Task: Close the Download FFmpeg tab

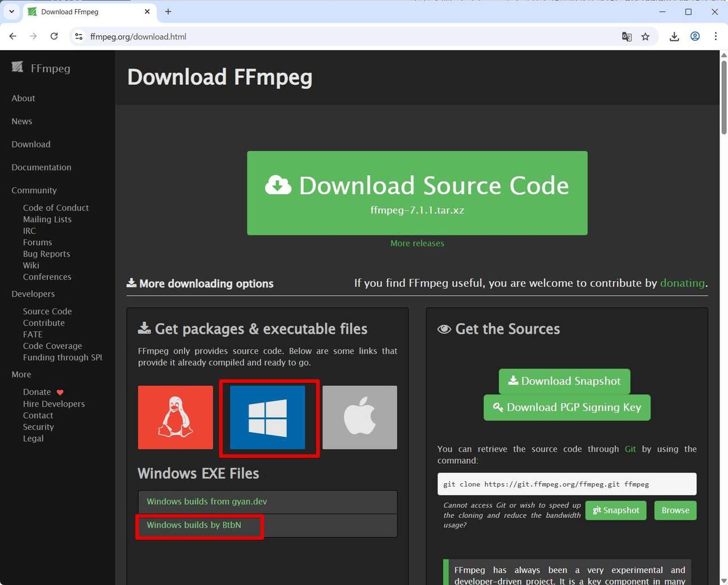Action: 147,11
